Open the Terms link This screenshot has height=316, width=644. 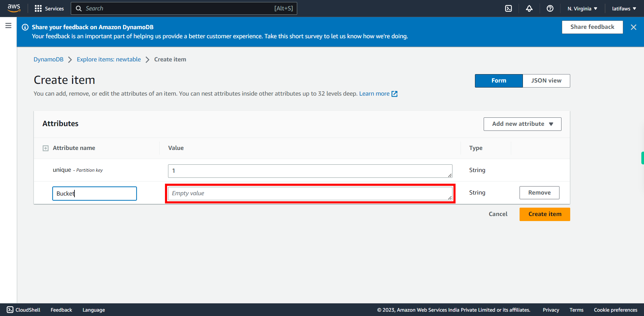(x=576, y=310)
